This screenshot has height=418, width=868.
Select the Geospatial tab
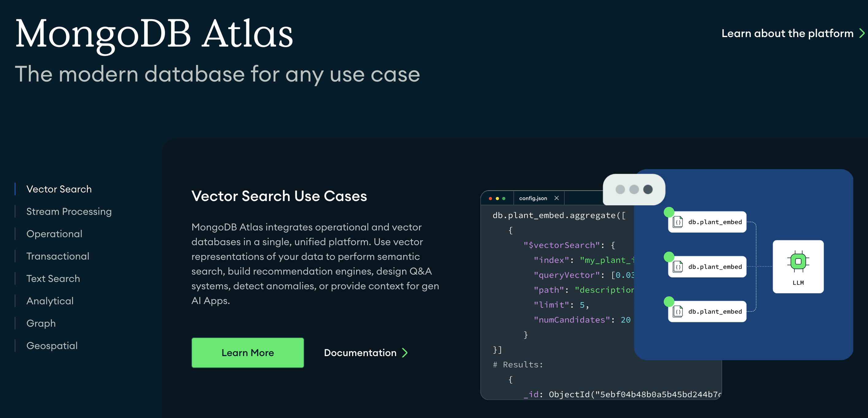pos(52,346)
